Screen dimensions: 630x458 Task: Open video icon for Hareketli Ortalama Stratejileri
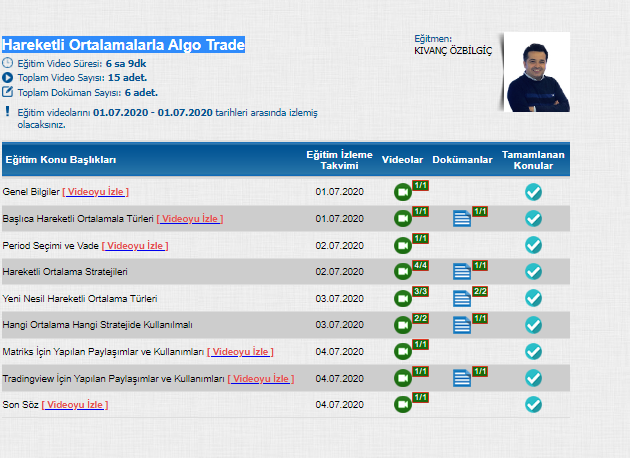(403, 272)
